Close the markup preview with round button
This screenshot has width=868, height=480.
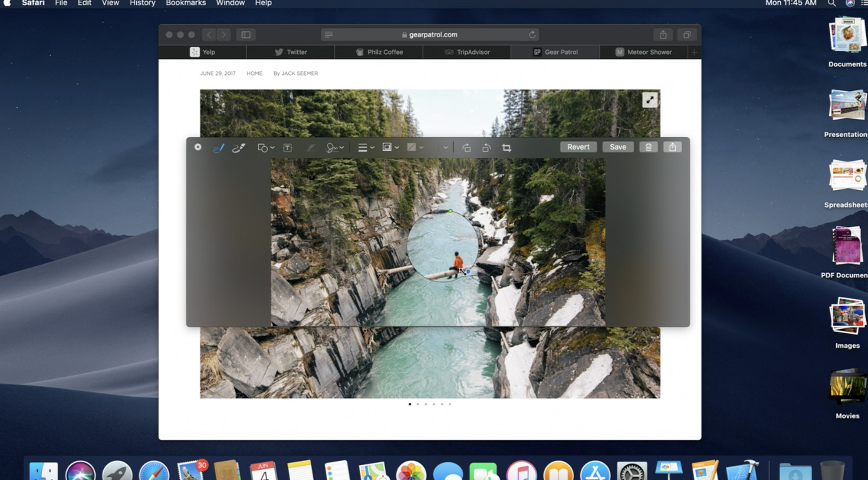point(198,147)
